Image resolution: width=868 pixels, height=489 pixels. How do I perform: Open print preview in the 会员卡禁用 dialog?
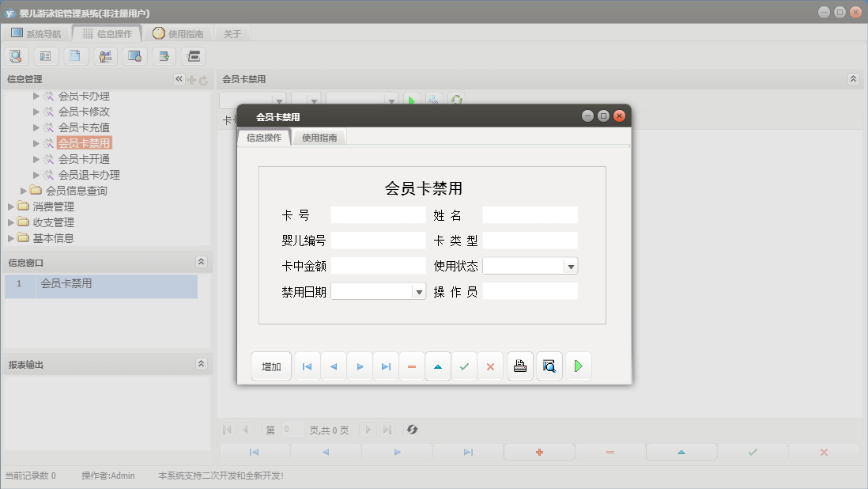pos(549,366)
